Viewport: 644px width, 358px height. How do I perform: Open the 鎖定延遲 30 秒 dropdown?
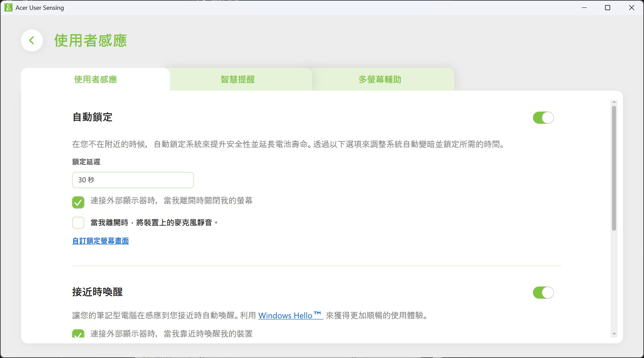(x=133, y=180)
